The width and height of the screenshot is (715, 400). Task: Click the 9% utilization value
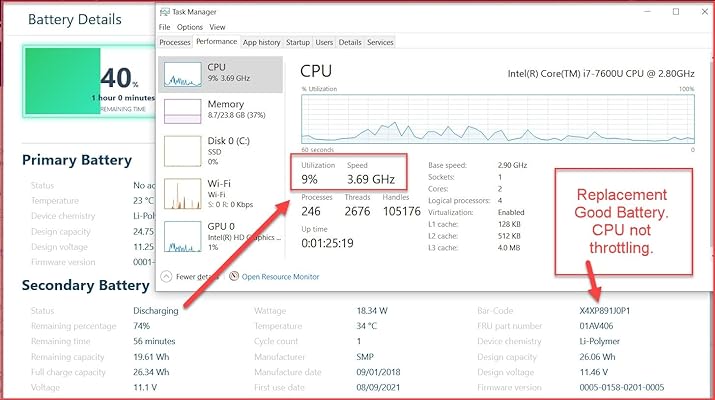pos(309,179)
